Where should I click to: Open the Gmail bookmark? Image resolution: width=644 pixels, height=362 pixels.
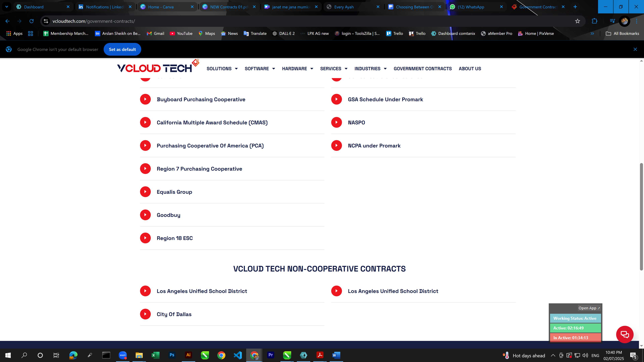click(155, 34)
